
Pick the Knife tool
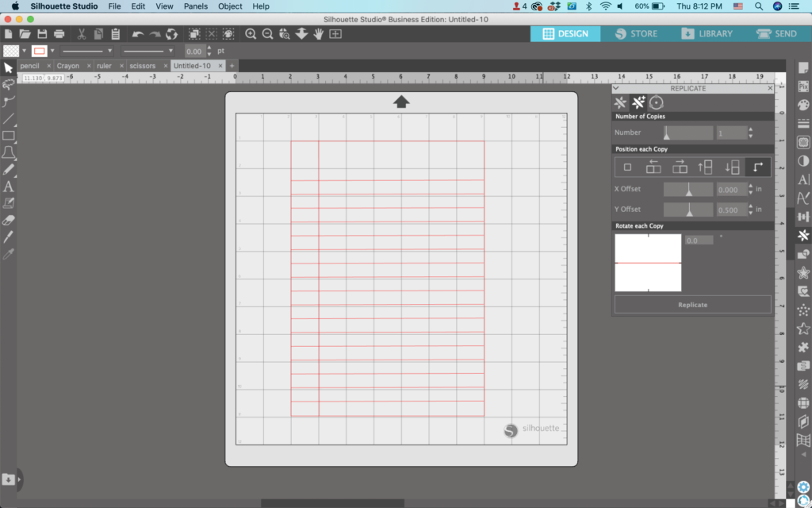click(x=8, y=237)
